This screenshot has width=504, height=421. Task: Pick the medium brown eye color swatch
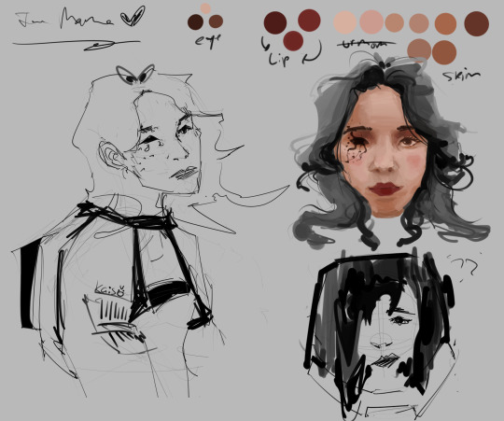pos(216,21)
